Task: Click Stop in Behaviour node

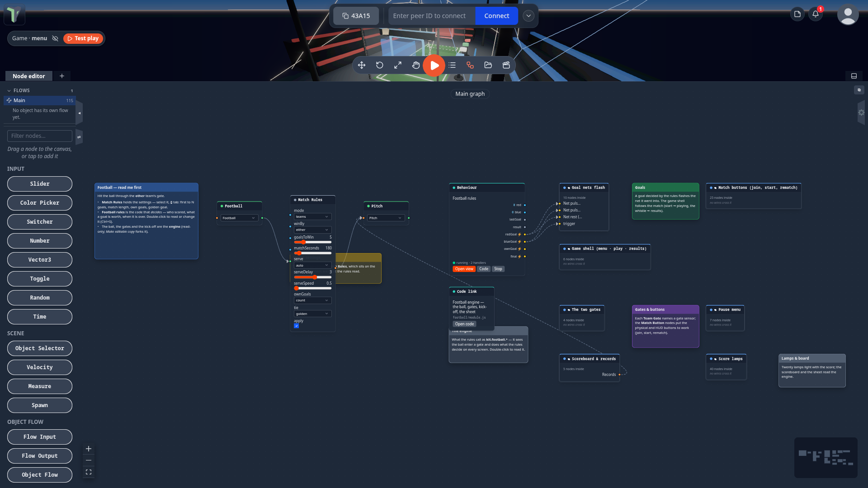Action: click(x=498, y=269)
